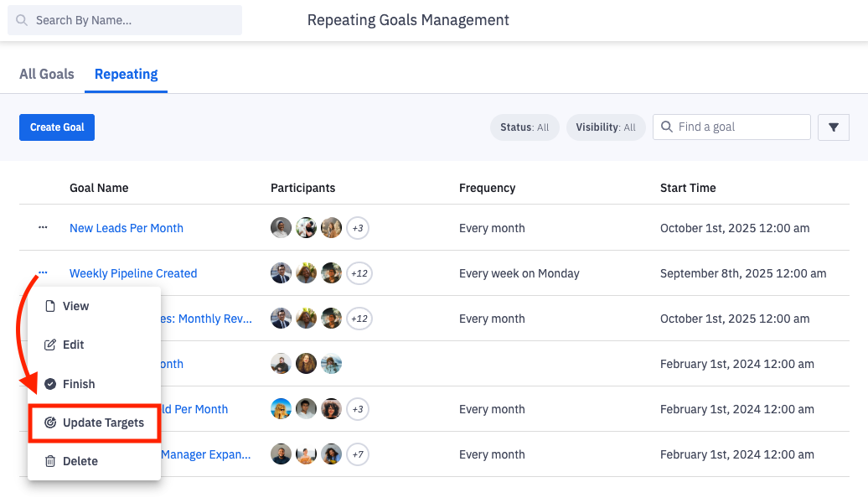Click the +12 participants badge on Weekly Pipeline Created
The image size is (868, 503).
coord(359,273)
